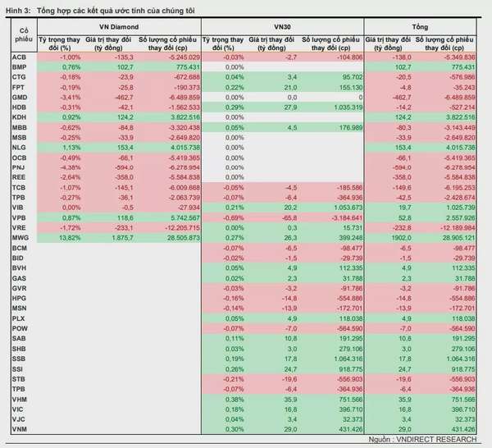Select the VHM ticker row label
Image resolution: width=492 pixels, height=448 pixels.
20,400
